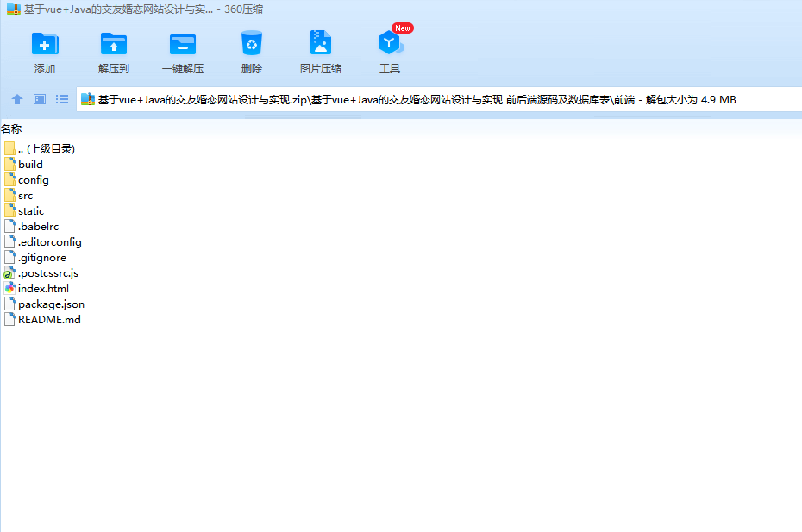Select the .postcssrc.js file
Image resolution: width=802 pixels, height=532 pixels.
(41, 272)
